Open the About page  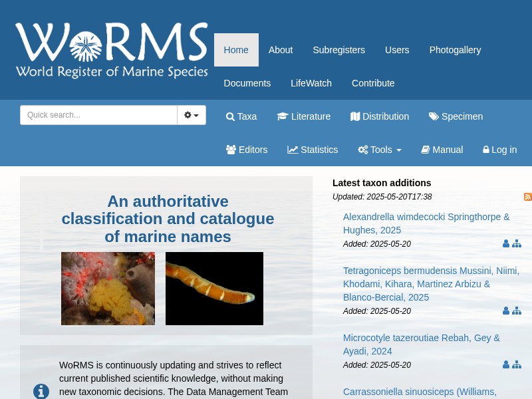tap(281, 50)
